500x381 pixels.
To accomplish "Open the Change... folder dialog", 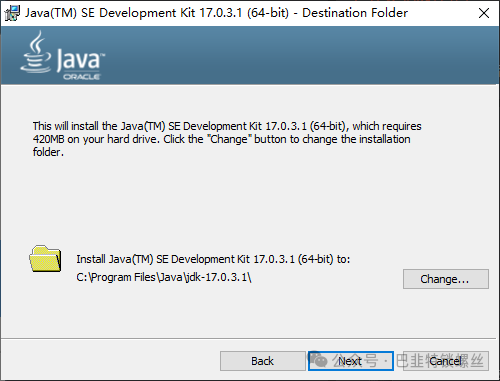I will [x=446, y=279].
